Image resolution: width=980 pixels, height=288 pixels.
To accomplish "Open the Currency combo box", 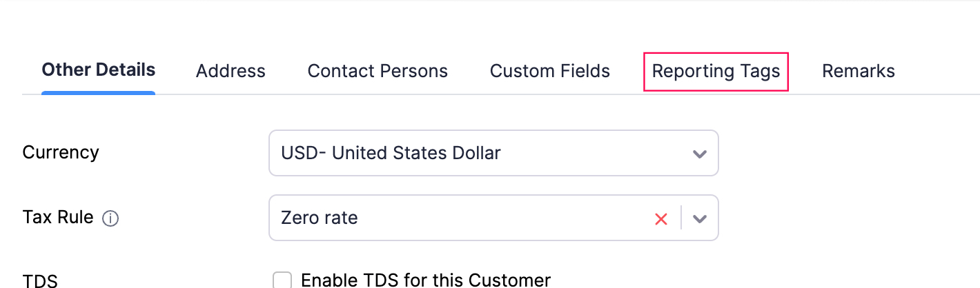I will click(483, 153).
